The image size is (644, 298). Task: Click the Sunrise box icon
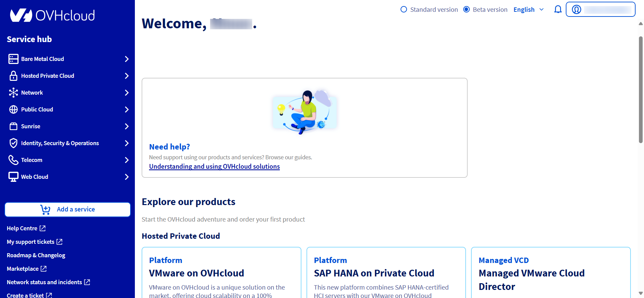coord(13,126)
